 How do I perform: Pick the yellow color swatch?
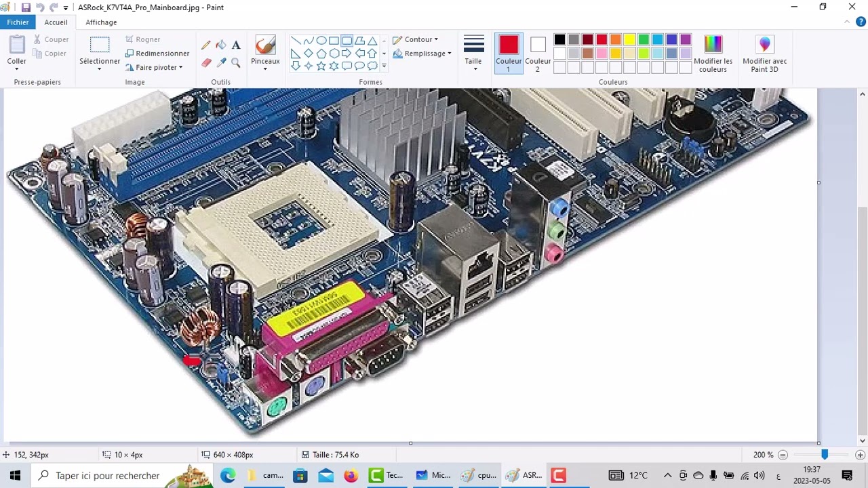coord(629,40)
